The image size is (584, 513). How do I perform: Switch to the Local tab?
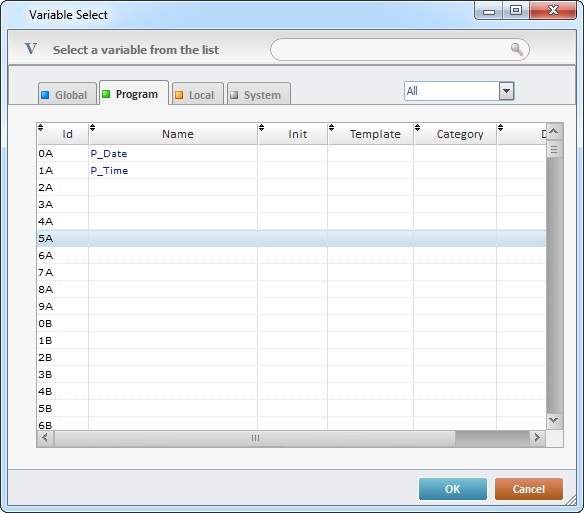(x=198, y=94)
